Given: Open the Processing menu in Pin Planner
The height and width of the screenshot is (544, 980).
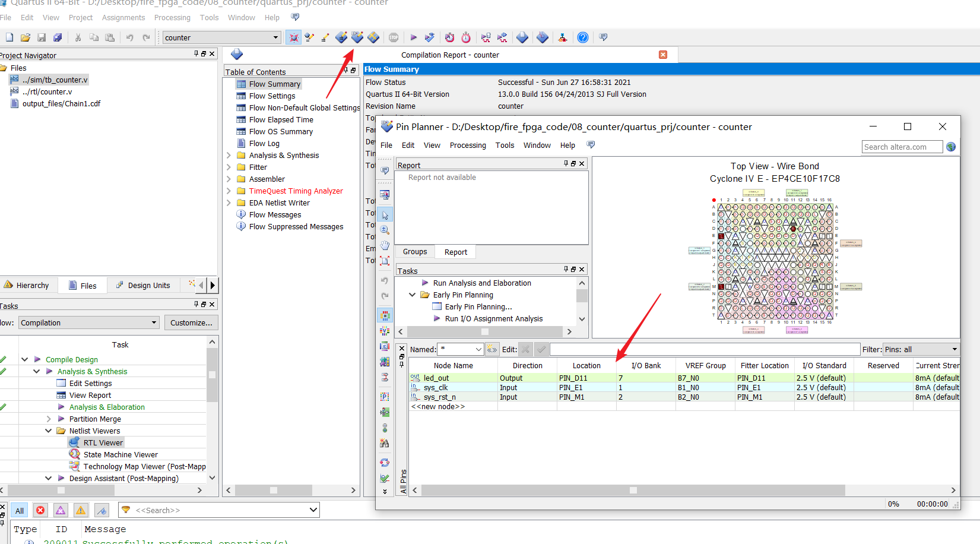Looking at the screenshot, I should tap(468, 145).
